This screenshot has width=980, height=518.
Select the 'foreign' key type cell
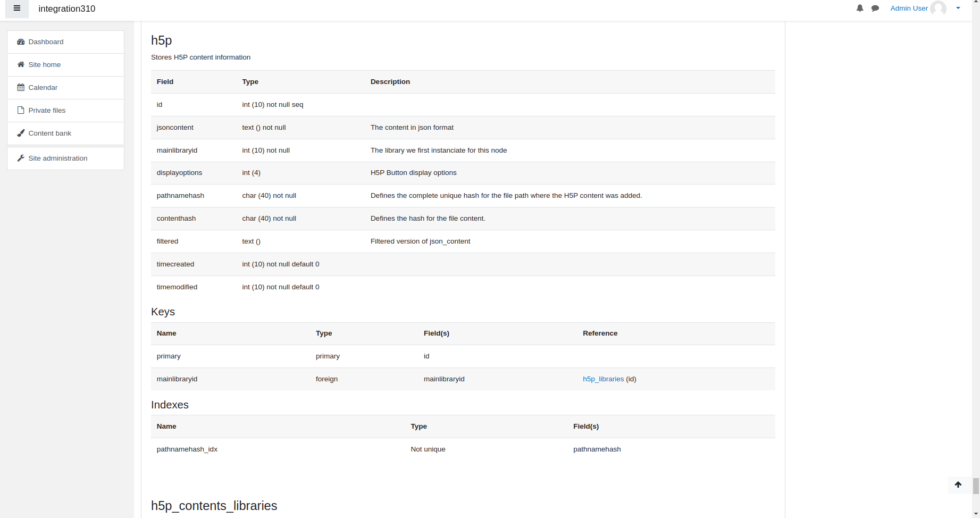[x=326, y=379]
